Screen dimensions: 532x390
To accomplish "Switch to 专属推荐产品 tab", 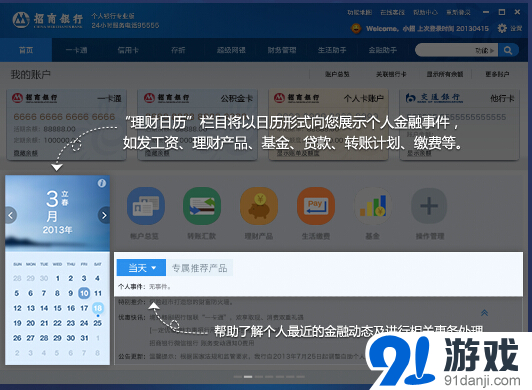I will [200, 268].
